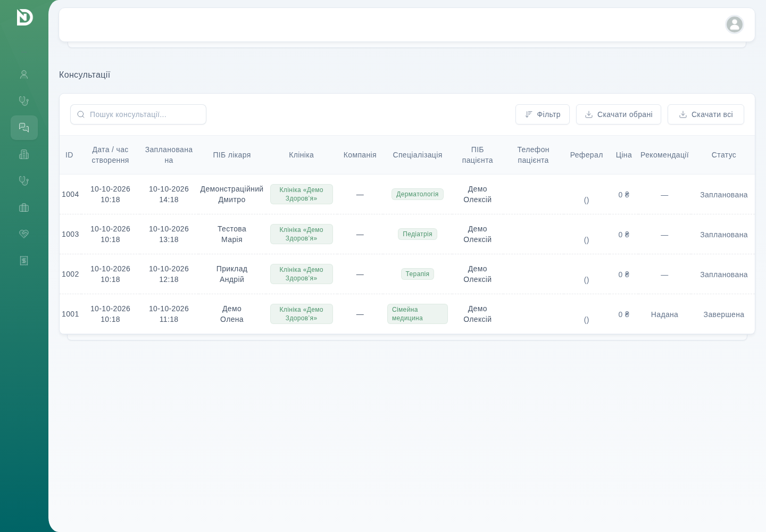Click the Надана recommendation in row 1001

coord(664,314)
